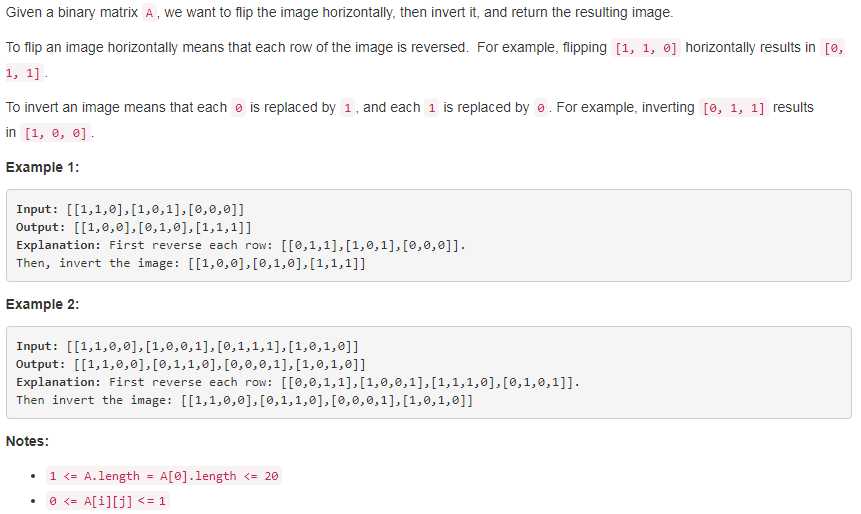Click Example 2 'First reverse each row' explanation line
The height and width of the screenshot is (514, 861).
pyautogui.click(x=298, y=382)
